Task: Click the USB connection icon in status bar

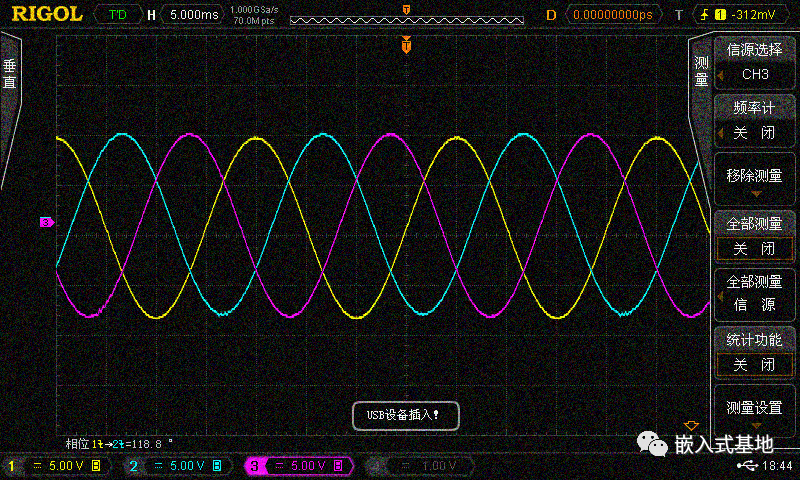Action: point(747,466)
